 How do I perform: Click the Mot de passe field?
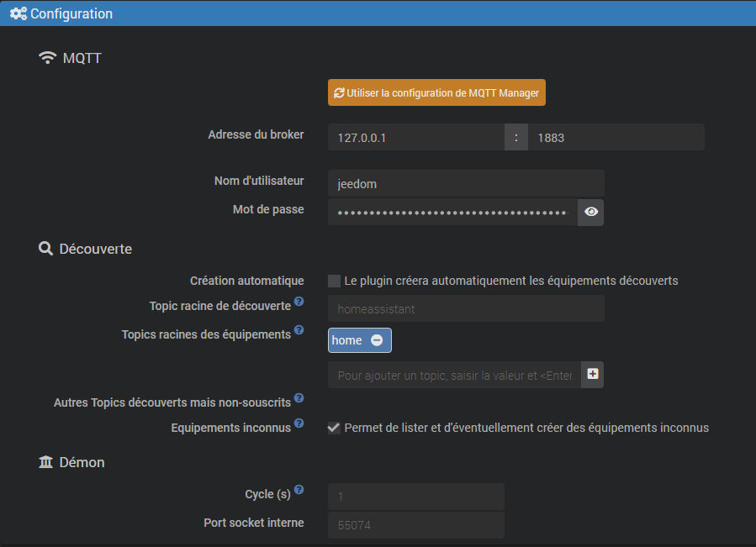tap(452, 213)
